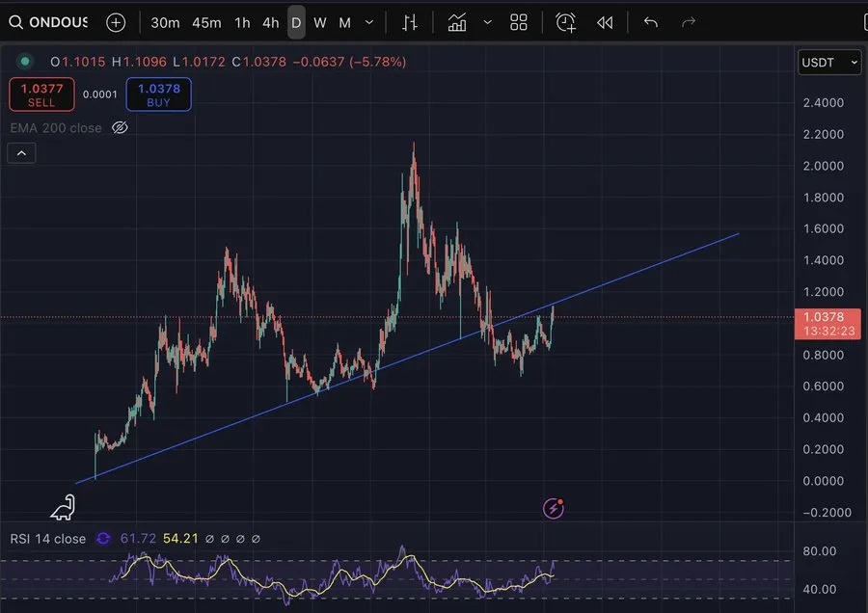
Task: Expand the indicator templates dropdown arrow
Action: pos(487,22)
